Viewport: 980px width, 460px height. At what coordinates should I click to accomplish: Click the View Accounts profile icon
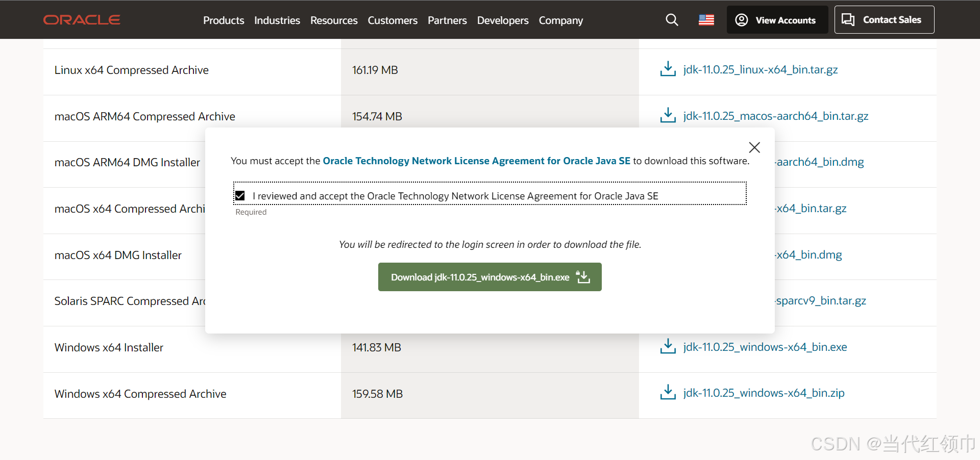tap(742, 20)
